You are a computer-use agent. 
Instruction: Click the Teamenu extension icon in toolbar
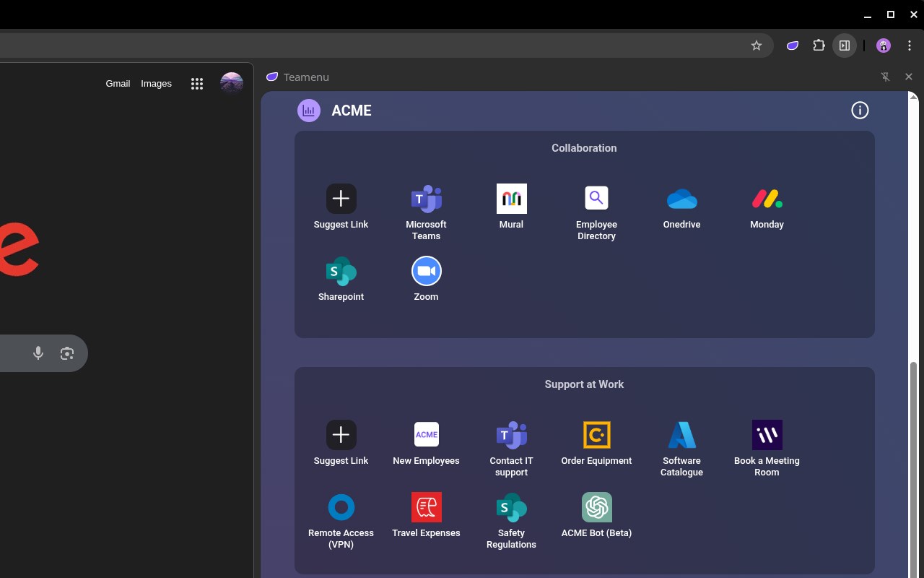click(x=793, y=46)
